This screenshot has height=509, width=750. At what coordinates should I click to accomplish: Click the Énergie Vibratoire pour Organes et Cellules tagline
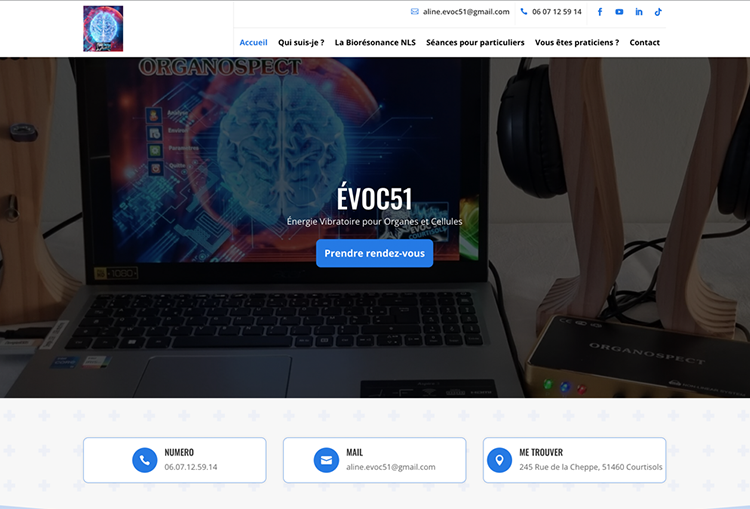[x=375, y=221]
